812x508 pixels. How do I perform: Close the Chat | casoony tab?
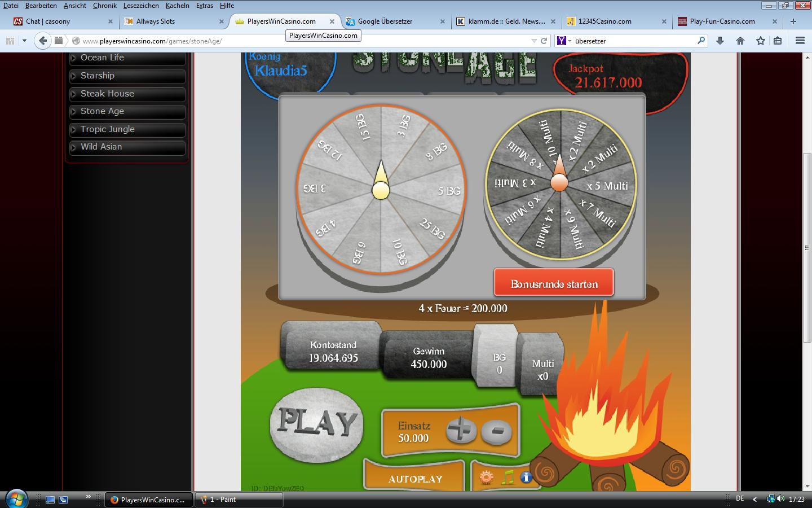111,21
